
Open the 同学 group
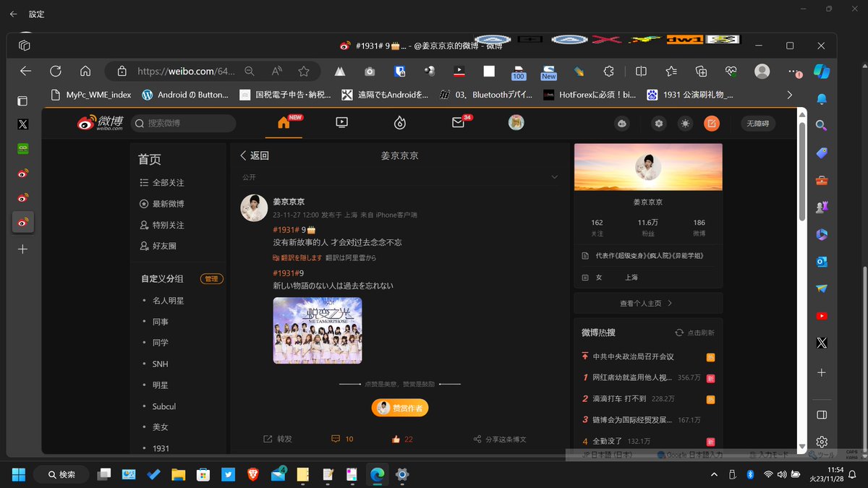(161, 343)
